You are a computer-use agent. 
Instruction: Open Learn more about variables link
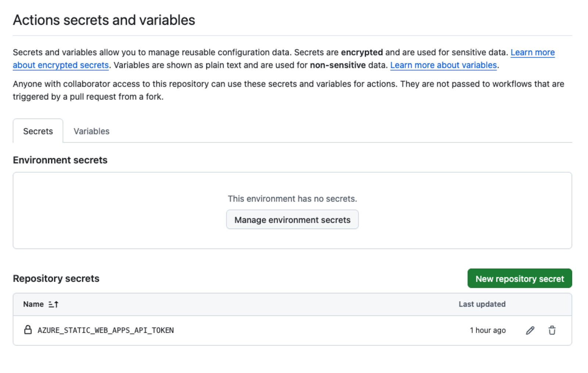click(x=443, y=65)
